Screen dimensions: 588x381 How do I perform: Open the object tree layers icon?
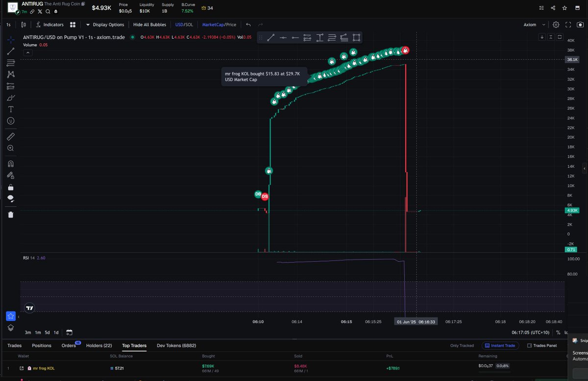point(11,328)
